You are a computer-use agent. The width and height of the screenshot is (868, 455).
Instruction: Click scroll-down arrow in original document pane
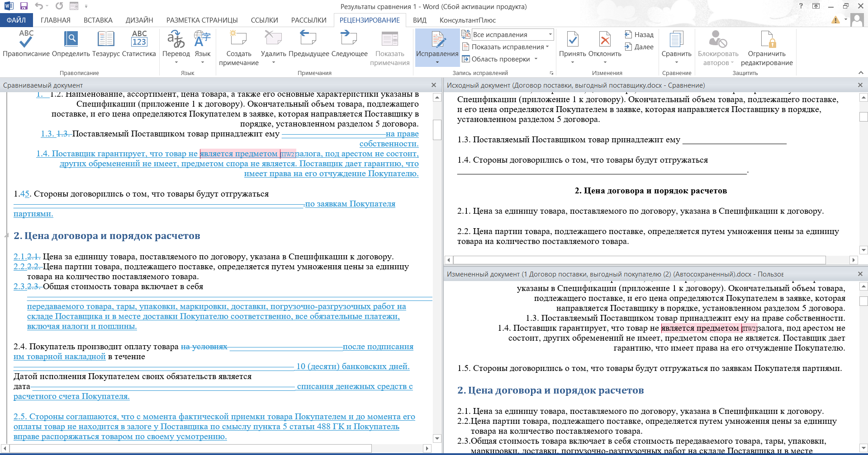pos(863,250)
